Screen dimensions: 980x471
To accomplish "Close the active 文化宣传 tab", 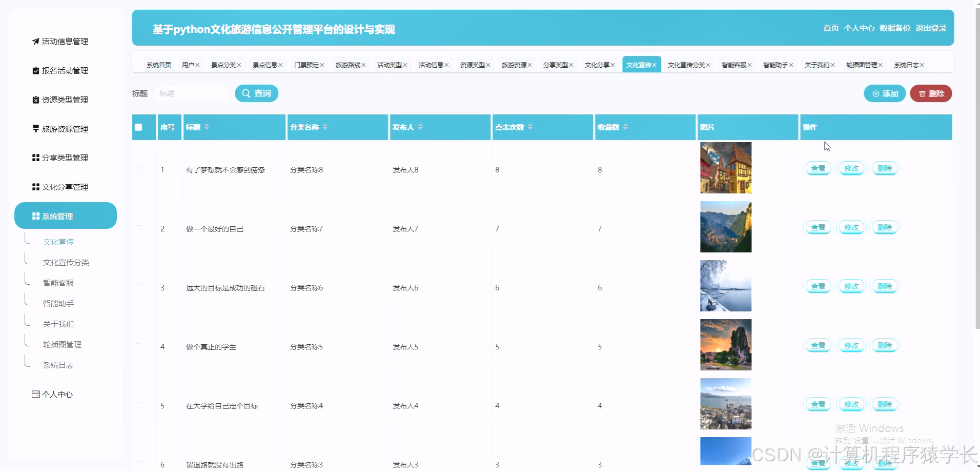I will (x=654, y=65).
